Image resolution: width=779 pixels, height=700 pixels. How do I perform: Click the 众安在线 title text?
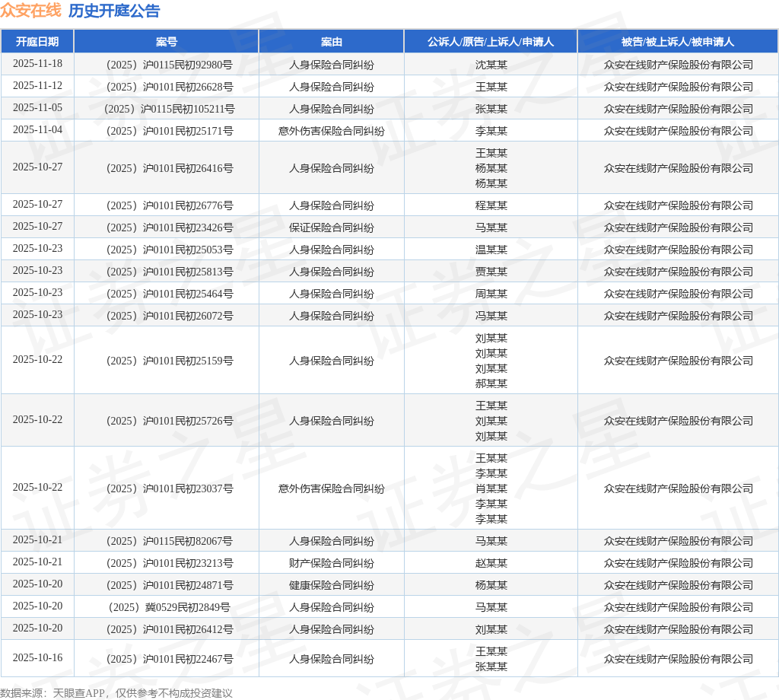30,11
